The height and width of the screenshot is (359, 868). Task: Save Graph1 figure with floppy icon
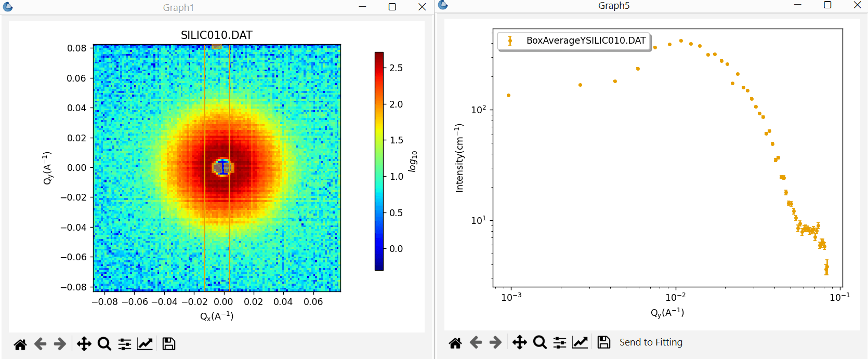(169, 344)
